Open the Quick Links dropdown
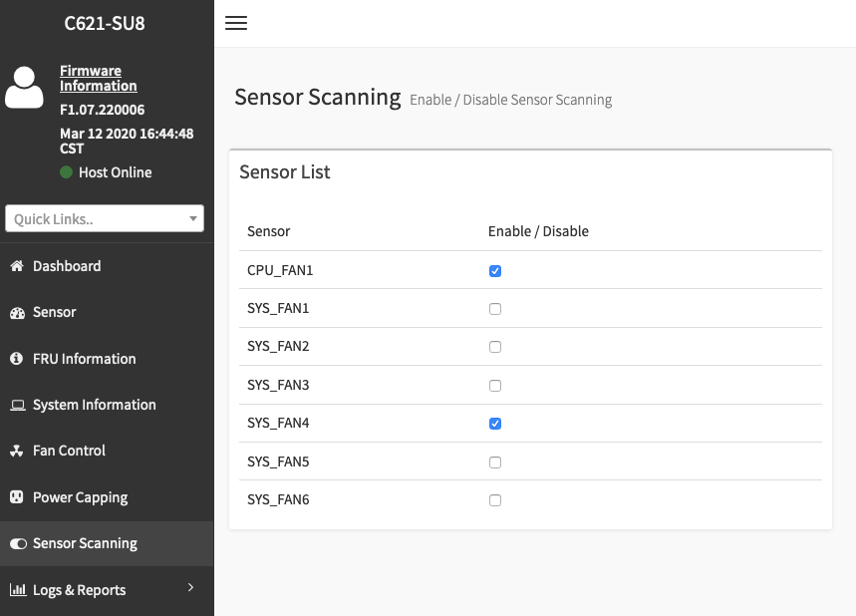Viewport: 856px width, 616px height. 105,218
